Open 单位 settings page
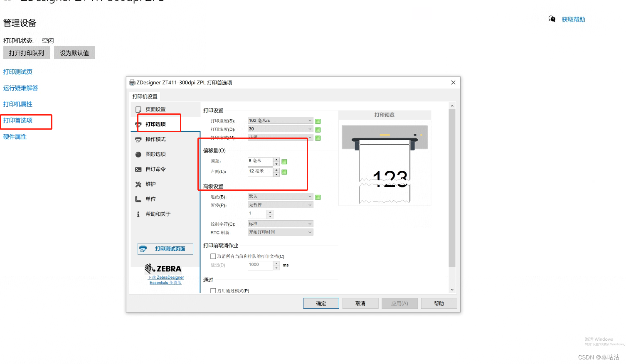626x364 pixels. pos(150,199)
